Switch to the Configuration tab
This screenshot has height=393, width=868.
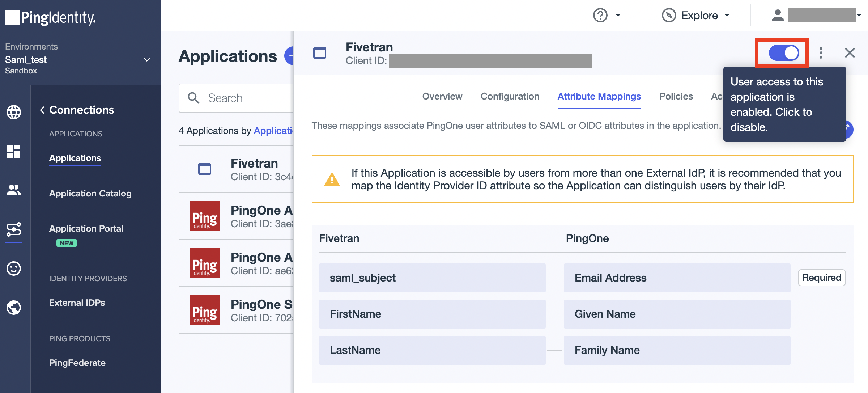tap(510, 95)
